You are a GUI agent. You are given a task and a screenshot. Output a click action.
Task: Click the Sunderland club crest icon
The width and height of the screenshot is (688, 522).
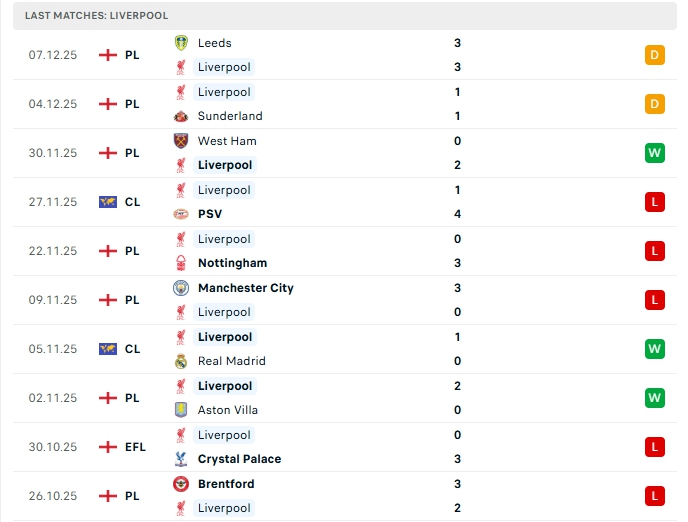click(x=181, y=116)
